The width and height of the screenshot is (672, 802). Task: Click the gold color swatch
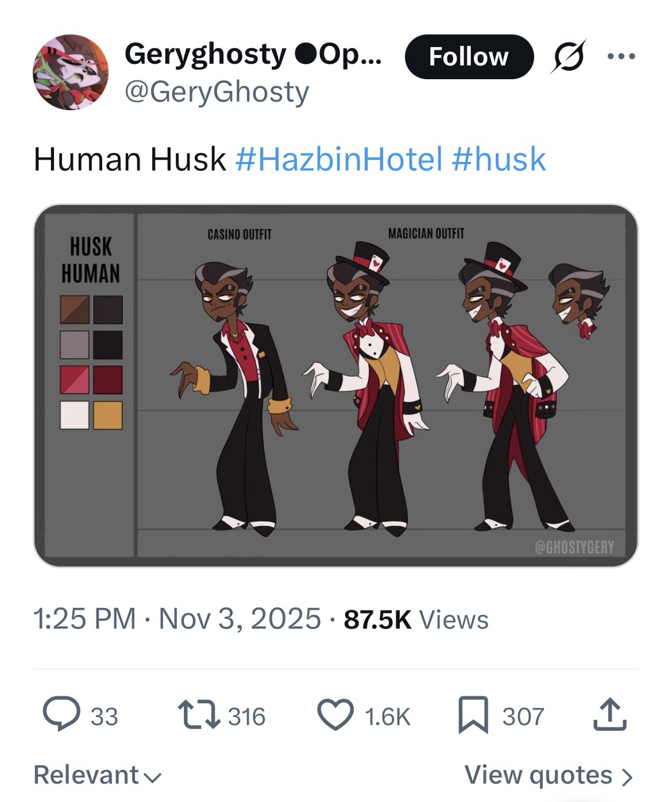click(x=108, y=415)
